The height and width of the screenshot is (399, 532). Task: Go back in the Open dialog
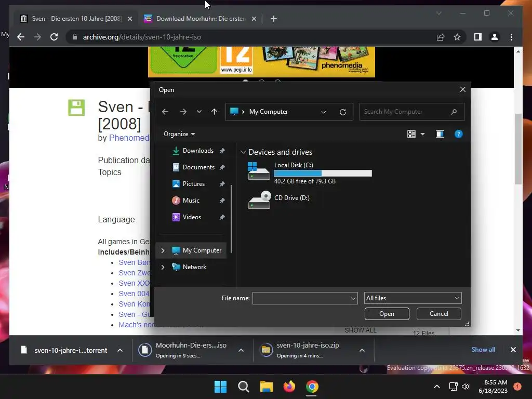(165, 112)
